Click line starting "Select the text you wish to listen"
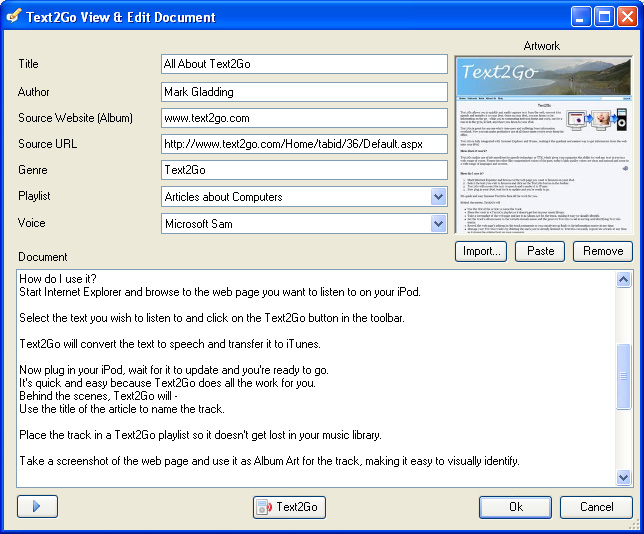The image size is (644, 534). [x=212, y=318]
